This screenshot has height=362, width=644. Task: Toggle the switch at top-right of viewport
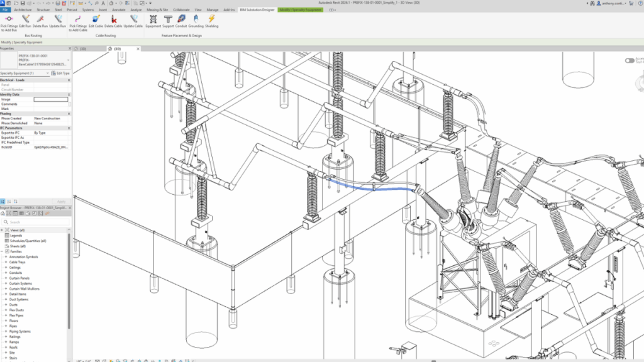pyautogui.click(x=630, y=60)
